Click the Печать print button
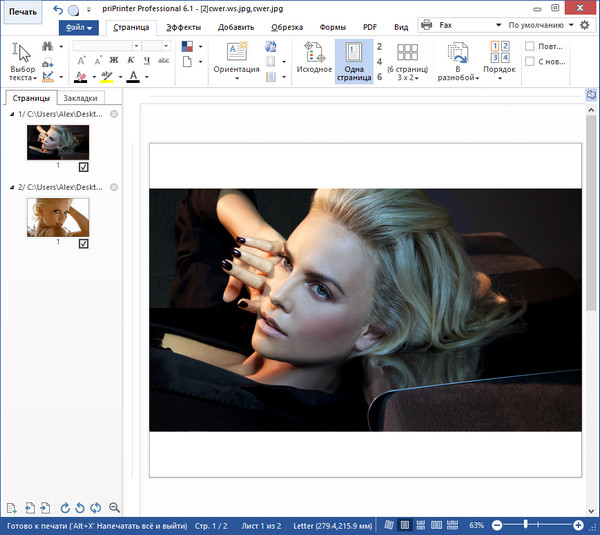This screenshot has width=600, height=535. point(21,11)
